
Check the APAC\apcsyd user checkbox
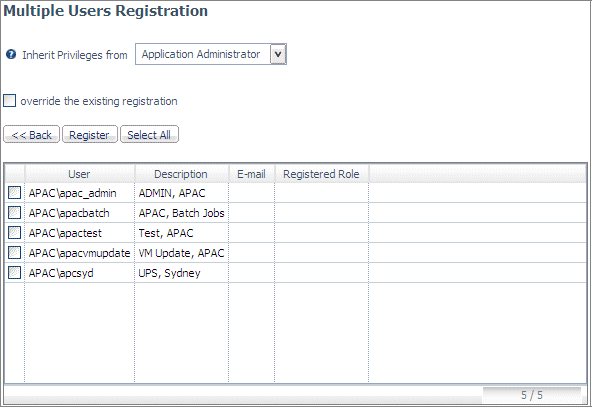14,273
